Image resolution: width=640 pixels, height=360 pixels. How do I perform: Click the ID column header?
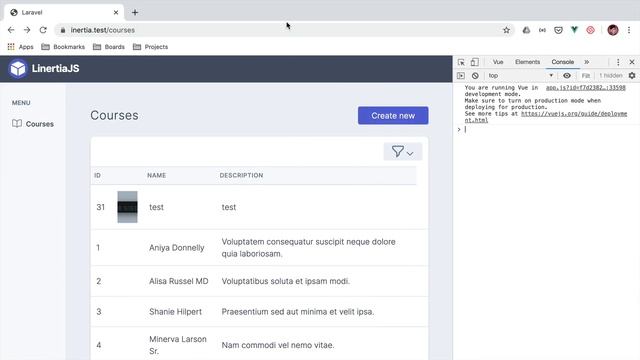click(97, 175)
